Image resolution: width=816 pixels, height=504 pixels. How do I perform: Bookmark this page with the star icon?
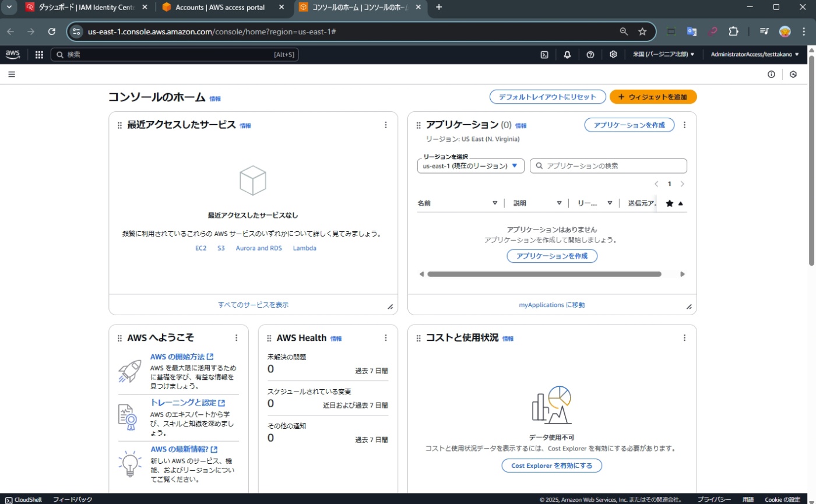tap(642, 31)
